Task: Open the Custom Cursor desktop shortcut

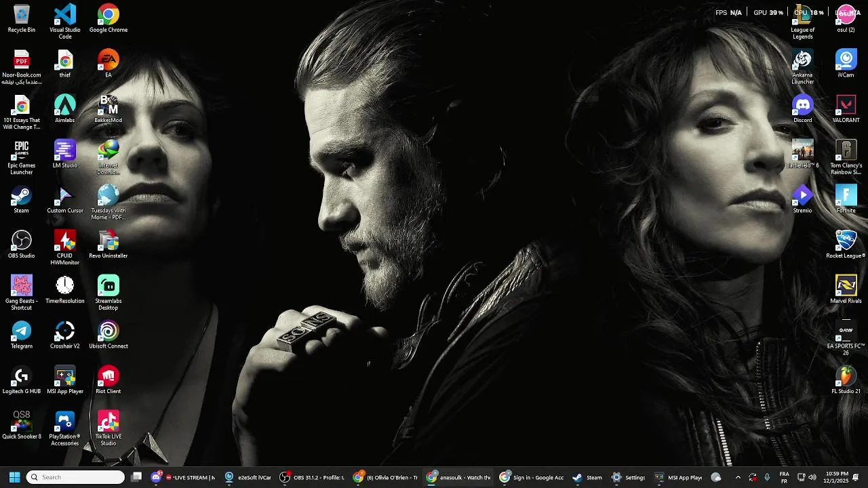Action: pyautogui.click(x=65, y=199)
